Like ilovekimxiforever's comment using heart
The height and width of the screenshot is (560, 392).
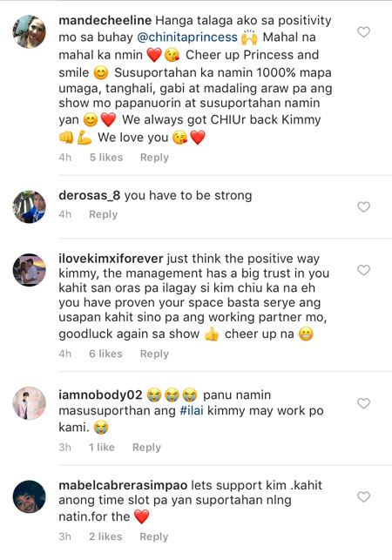point(363,270)
